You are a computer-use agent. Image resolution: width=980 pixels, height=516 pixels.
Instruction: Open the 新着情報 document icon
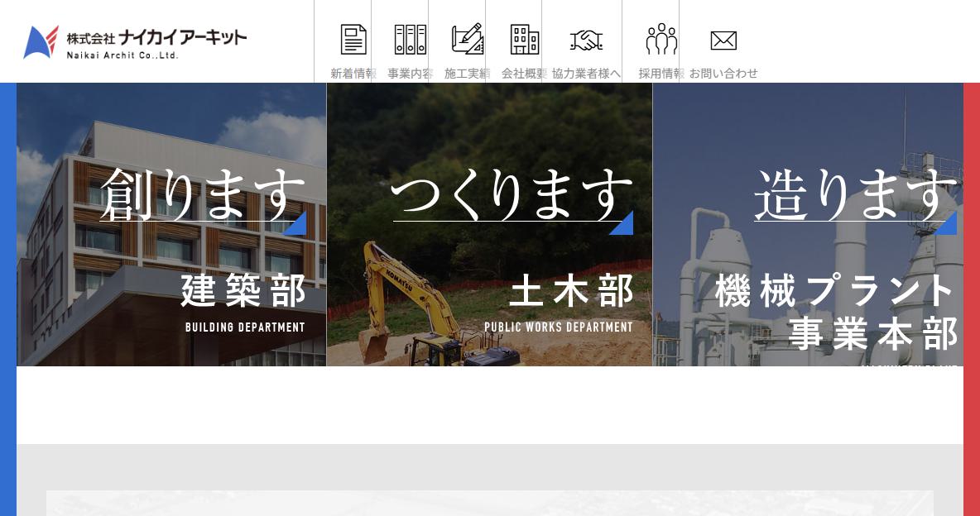[353, 40]
